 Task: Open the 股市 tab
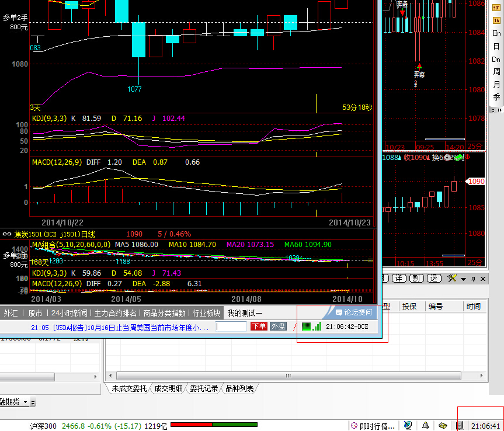36,313
